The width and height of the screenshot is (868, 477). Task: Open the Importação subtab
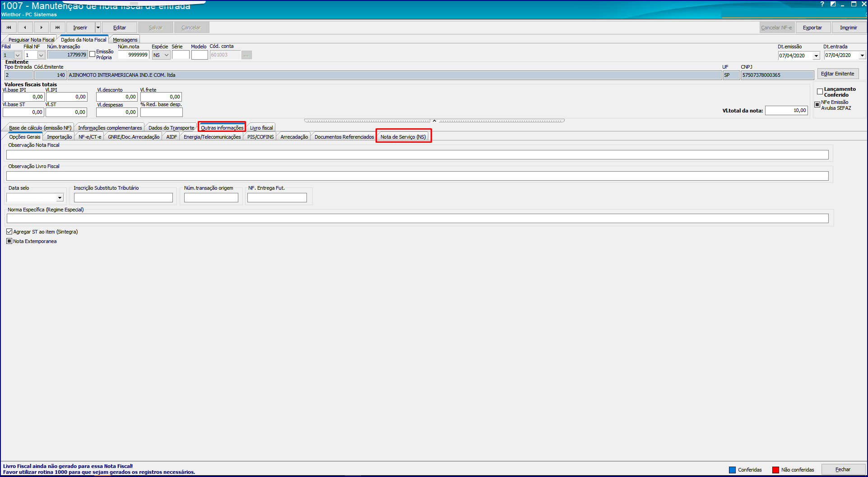tap(59, 137)
